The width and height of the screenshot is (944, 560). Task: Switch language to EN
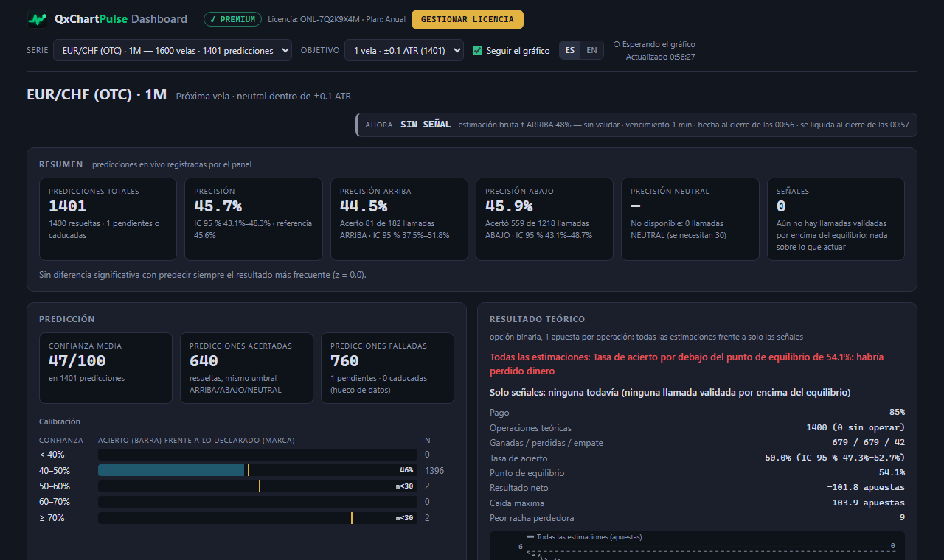click(x=592, y=50)
